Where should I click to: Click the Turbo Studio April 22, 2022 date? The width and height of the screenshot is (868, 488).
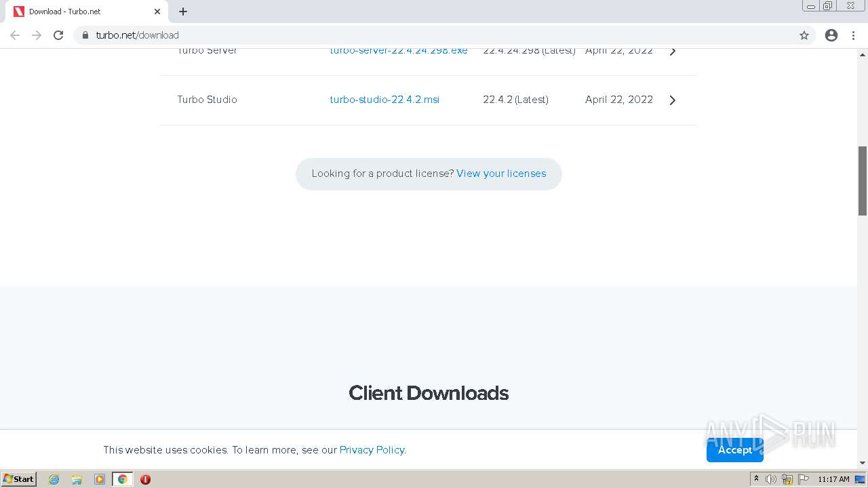619,100
